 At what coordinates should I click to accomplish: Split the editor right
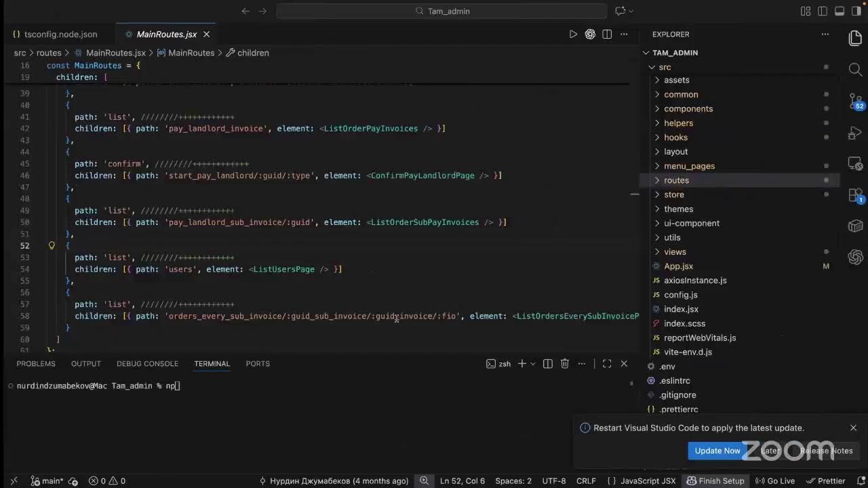(607, 34)
